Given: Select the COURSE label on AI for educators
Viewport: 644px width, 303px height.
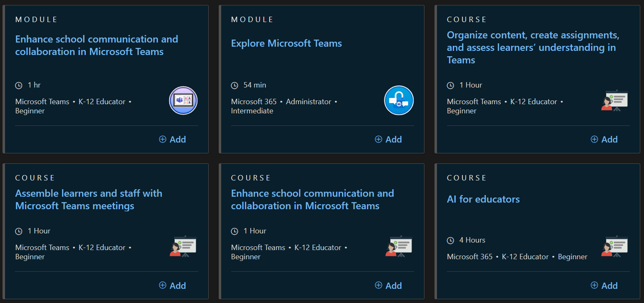Looking at the screenshot, I should 467,178.
